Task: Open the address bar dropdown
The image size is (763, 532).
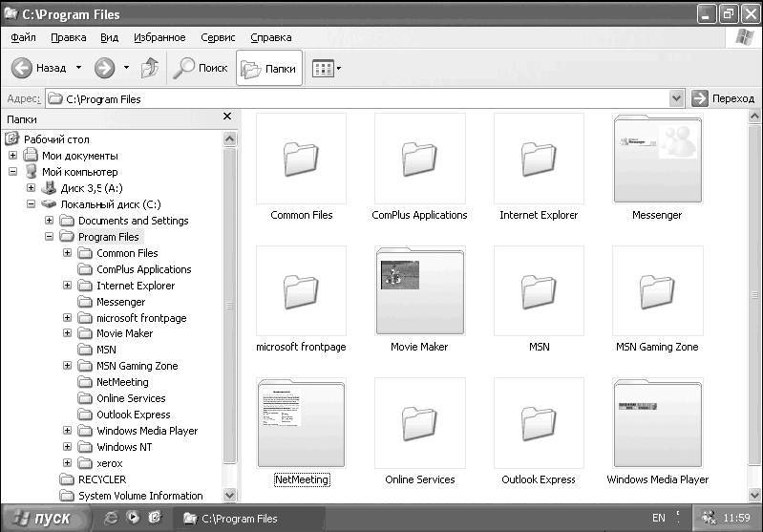Action: click(676, 98)
